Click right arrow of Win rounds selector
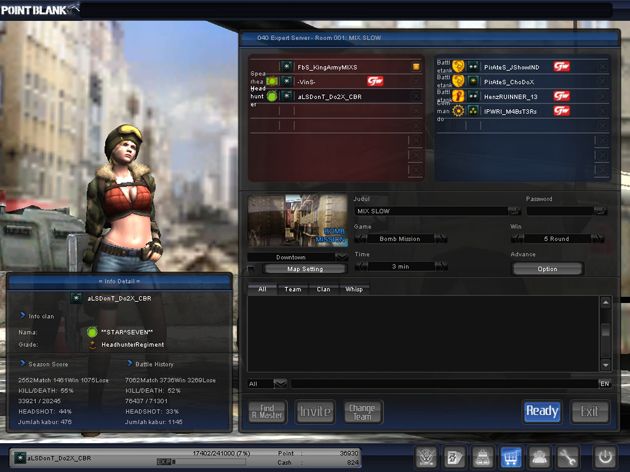 (597, 239)
